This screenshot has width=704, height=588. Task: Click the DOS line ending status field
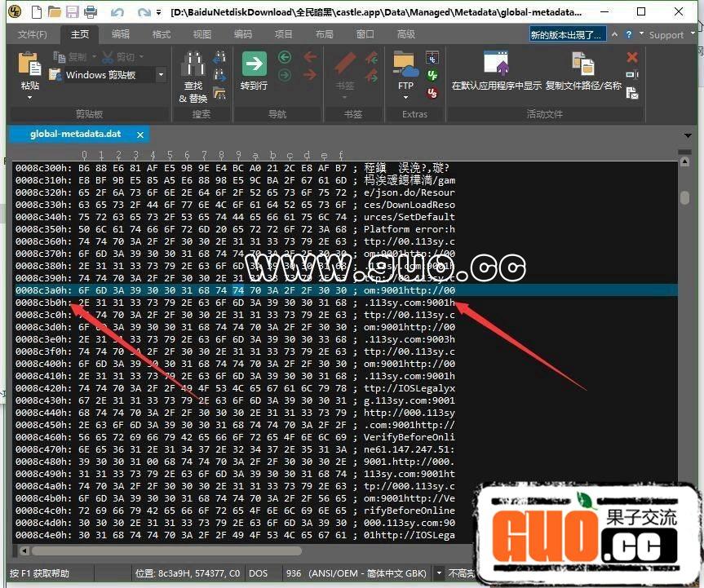point(258,573)
